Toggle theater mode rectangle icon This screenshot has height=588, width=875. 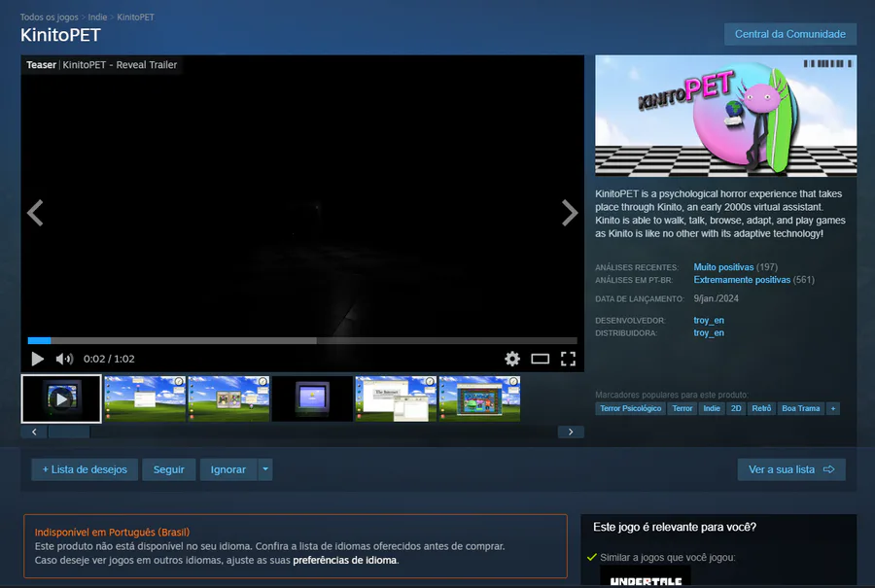point(540,359)
